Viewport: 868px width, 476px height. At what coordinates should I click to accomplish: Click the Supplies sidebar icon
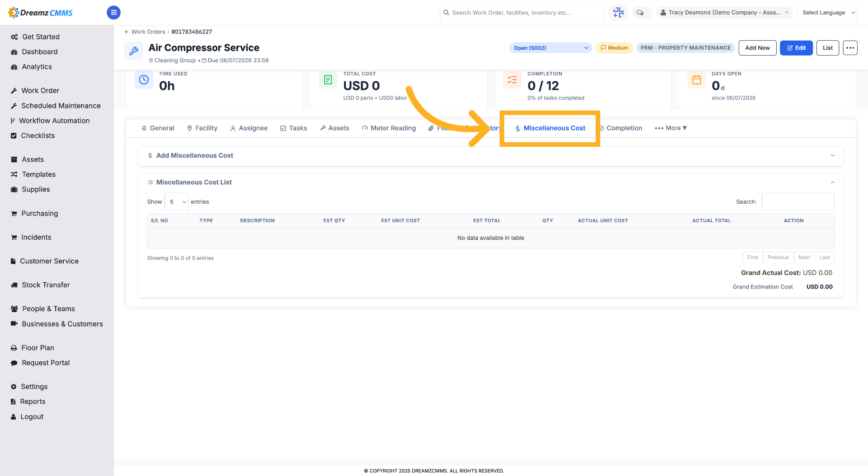(14, 189)
